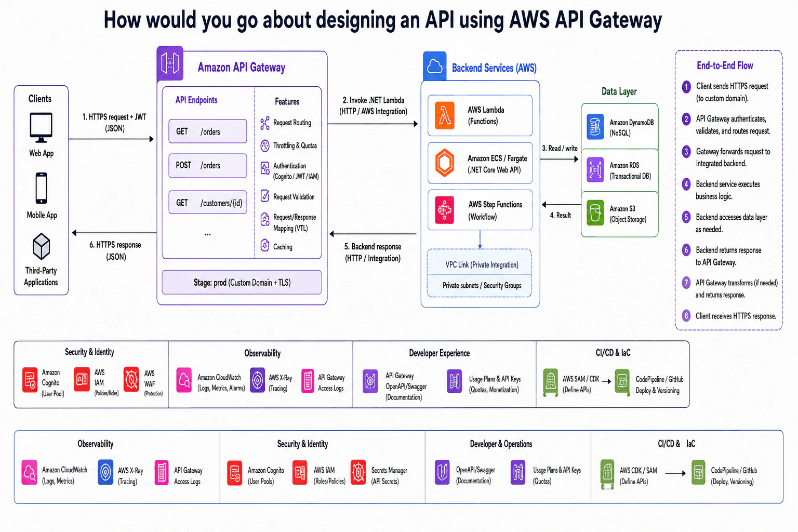Click the '4. Result' label
This screenshot has width=798, height=532.
tap(560, 215)
